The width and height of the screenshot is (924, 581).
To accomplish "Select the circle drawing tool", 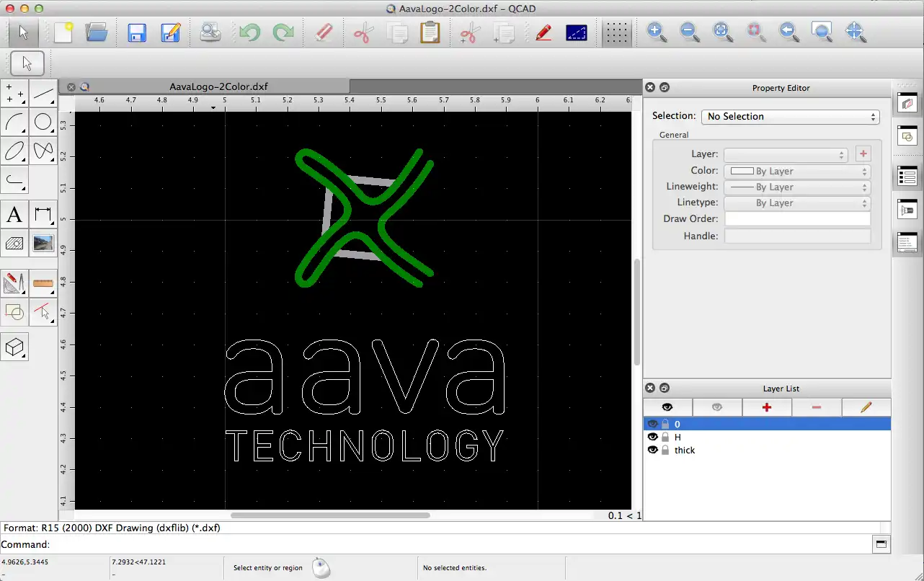I will pos(43,122).
